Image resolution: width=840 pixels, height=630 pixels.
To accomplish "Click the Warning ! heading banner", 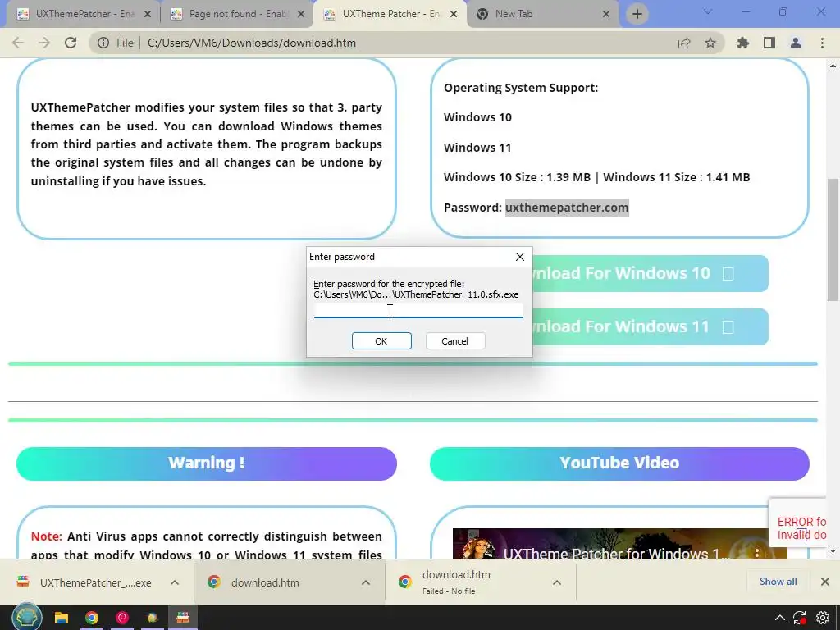I will 206,463.
